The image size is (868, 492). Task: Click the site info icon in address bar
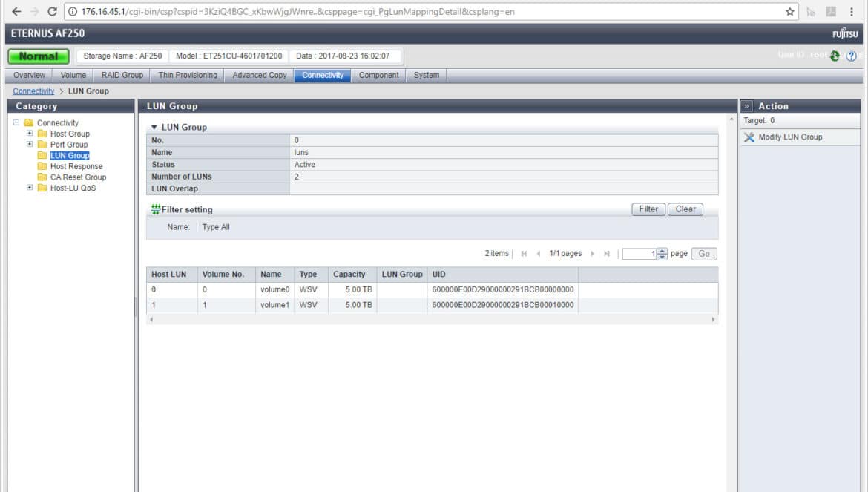click(72, 12)
